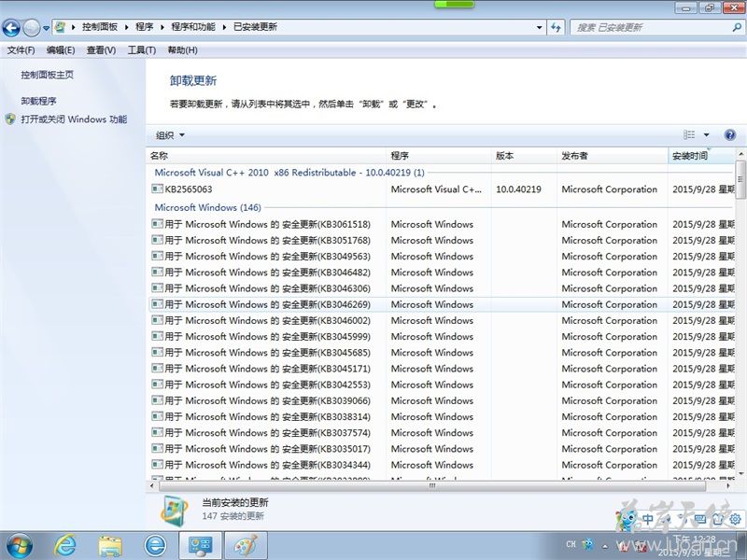747x560 pixels.
Task: Click the icon of update KB3042553
Action: (157, 384)
